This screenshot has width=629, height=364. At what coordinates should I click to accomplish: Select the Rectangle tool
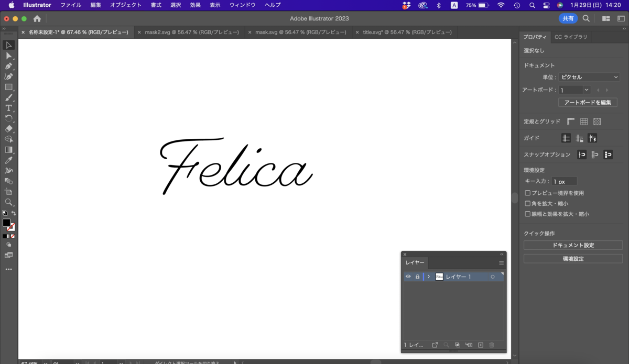point(8,87)
